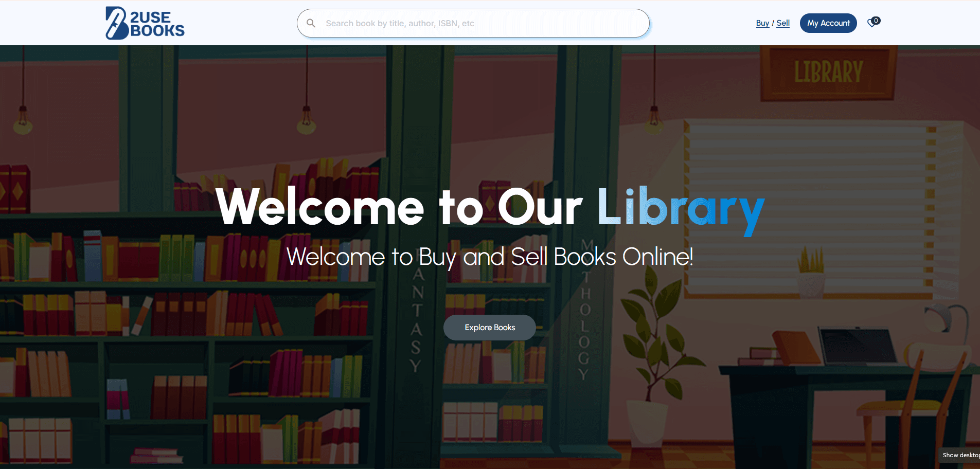
Task: Click the Show desktop tooltip
Action: (960, 455)
